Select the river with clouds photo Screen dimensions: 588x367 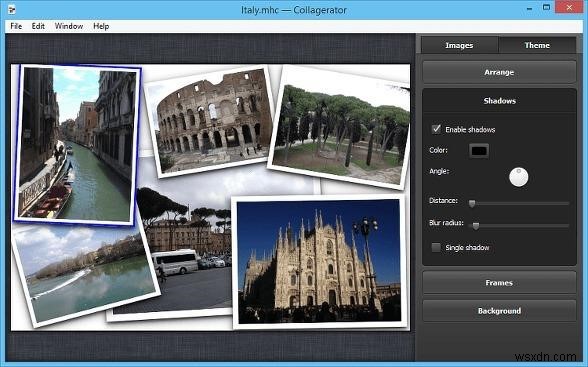pyautogui.click(x=86, y=273)
